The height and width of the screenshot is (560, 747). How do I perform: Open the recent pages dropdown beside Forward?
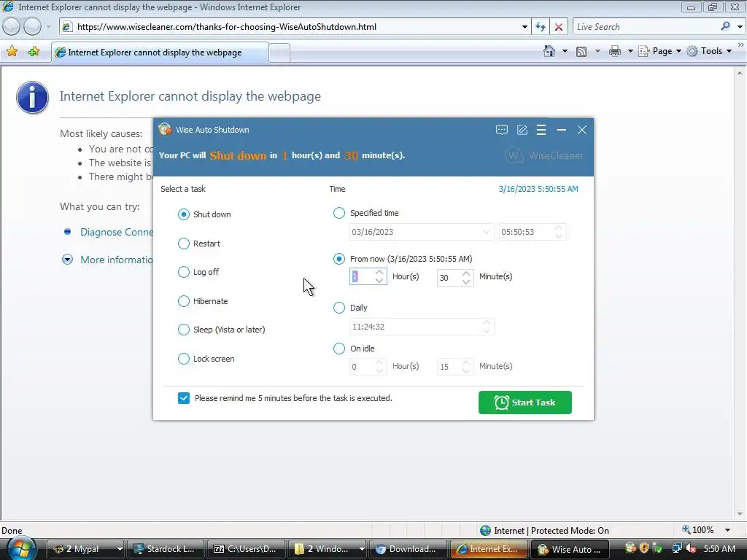click(x=48, y=27)
